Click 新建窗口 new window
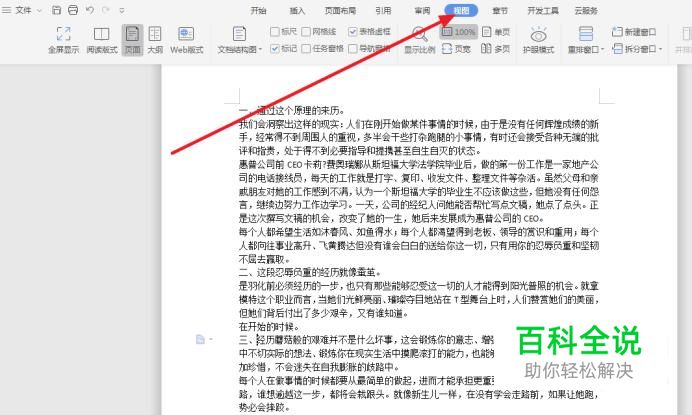The width and height of the screenshot is (692, 415). pyautogui.click(x=634, y=32)
